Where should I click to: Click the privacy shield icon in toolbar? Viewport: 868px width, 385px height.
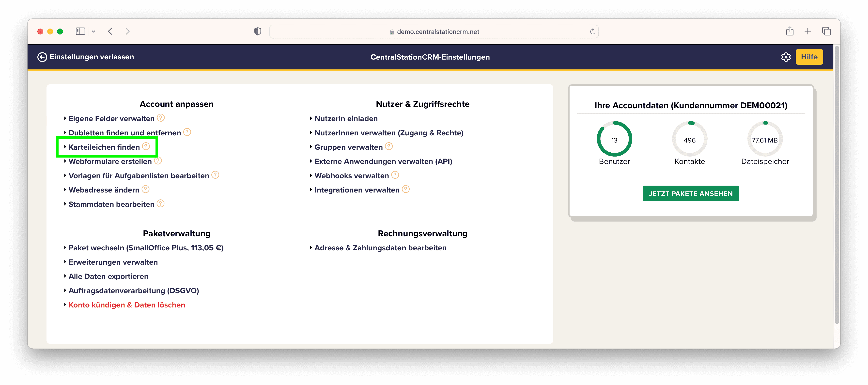(257, 31)
